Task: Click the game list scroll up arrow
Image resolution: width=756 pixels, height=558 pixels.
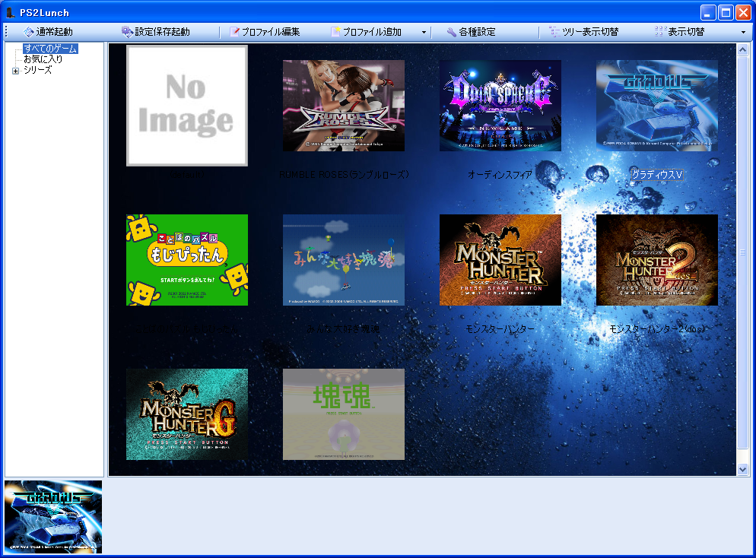Action: click(742, 49)
